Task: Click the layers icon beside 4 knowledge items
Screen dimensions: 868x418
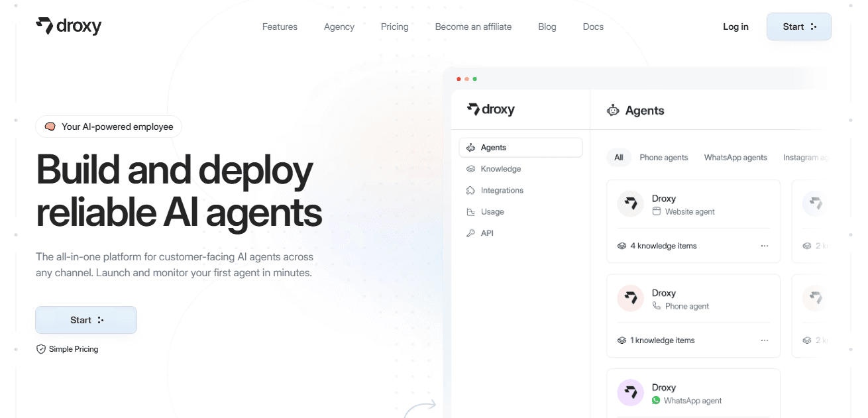Action: [x=622, y=246]
